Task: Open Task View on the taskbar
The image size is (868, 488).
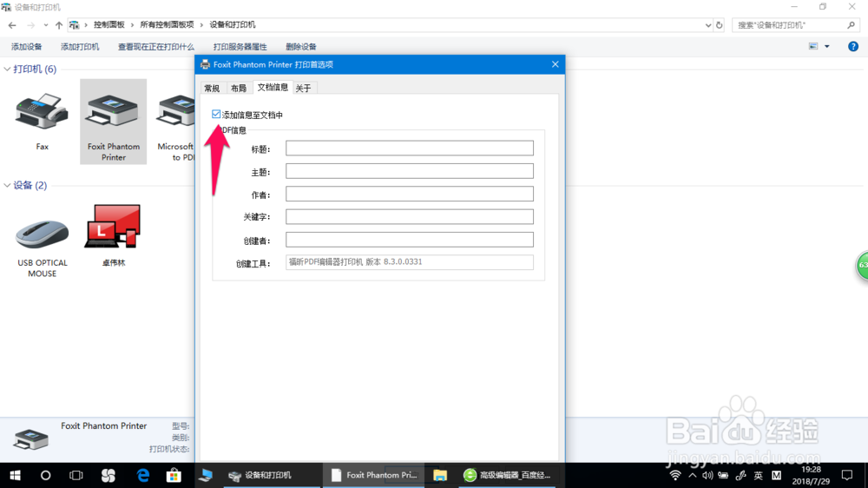Action: [76, 475]
